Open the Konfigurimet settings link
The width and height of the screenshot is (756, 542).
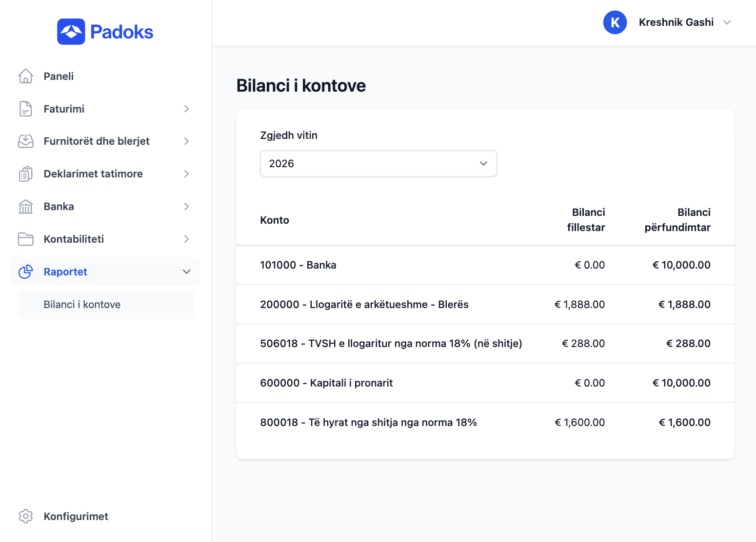pyautogui.click(x=76, y=516)
